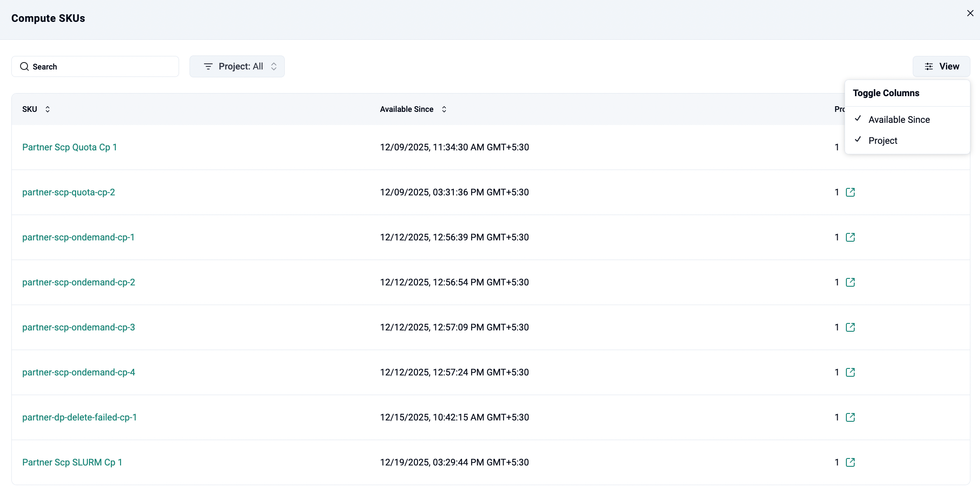Click the magnifier icon in the search box
This screenshot has height=493, width=980.
click(x=24, y=66)
